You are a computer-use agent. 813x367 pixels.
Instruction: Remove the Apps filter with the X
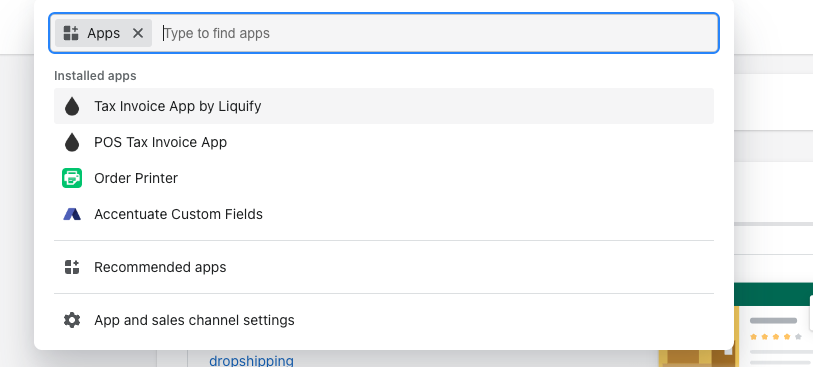138,33
